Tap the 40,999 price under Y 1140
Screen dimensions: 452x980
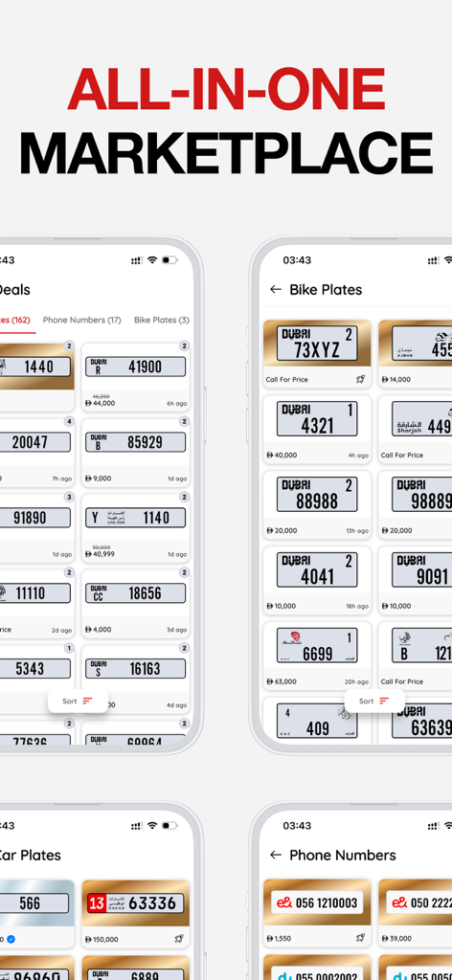pos(100,554)
